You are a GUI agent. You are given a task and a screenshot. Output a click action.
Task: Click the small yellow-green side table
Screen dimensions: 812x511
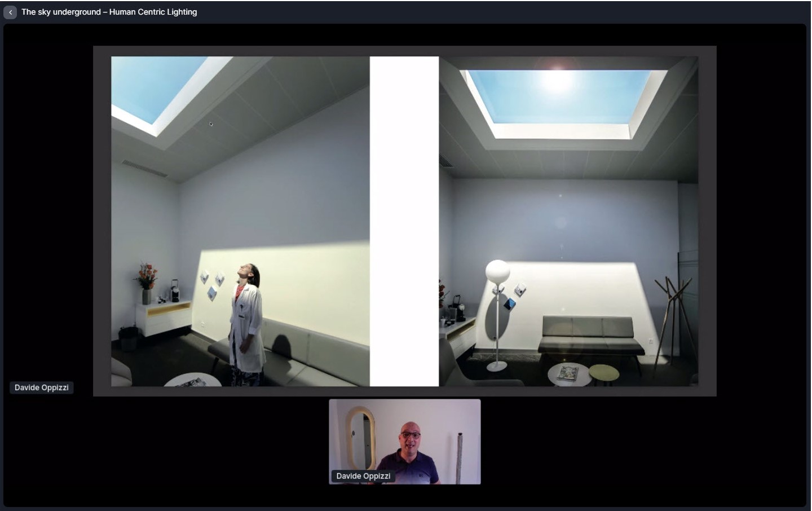[x=604, y=373]
